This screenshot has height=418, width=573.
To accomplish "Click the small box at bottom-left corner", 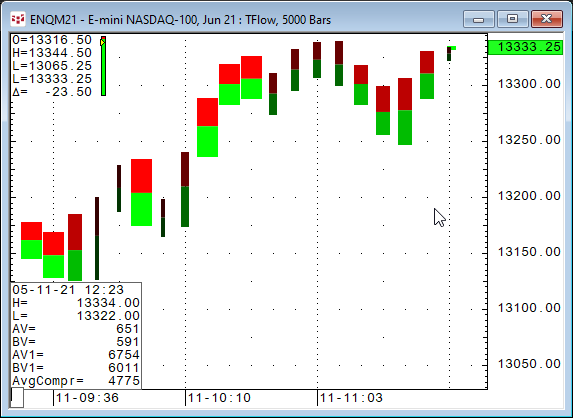I will tap(17, 398).
